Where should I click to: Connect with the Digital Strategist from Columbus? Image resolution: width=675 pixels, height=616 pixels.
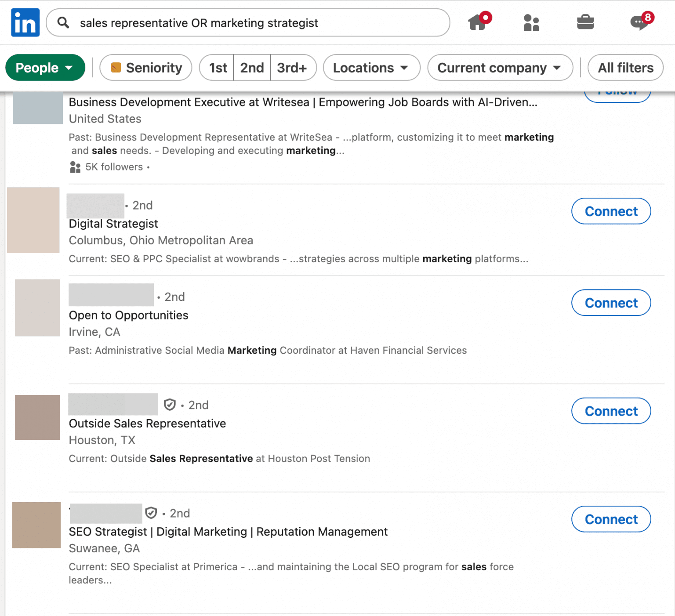(x=611, y=211)
